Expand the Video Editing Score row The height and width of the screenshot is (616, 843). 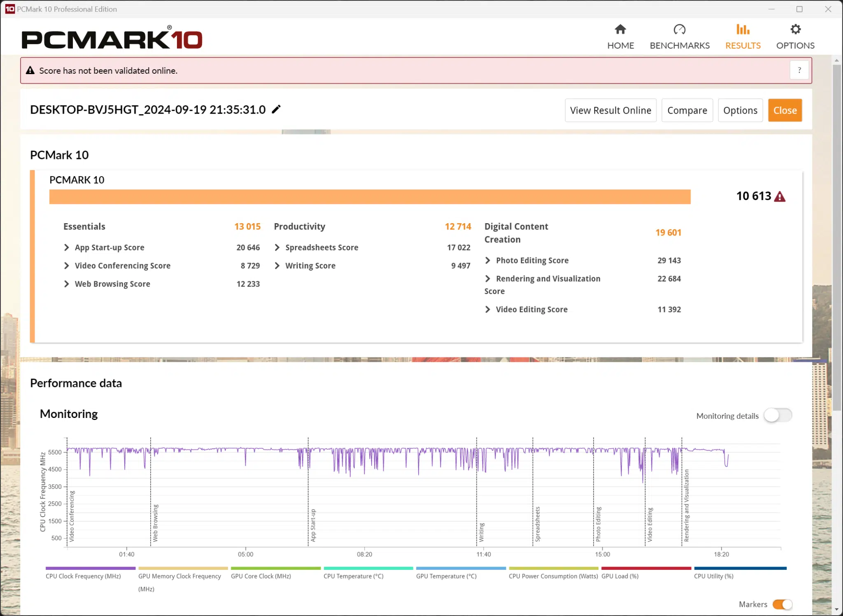pos(488,309)
